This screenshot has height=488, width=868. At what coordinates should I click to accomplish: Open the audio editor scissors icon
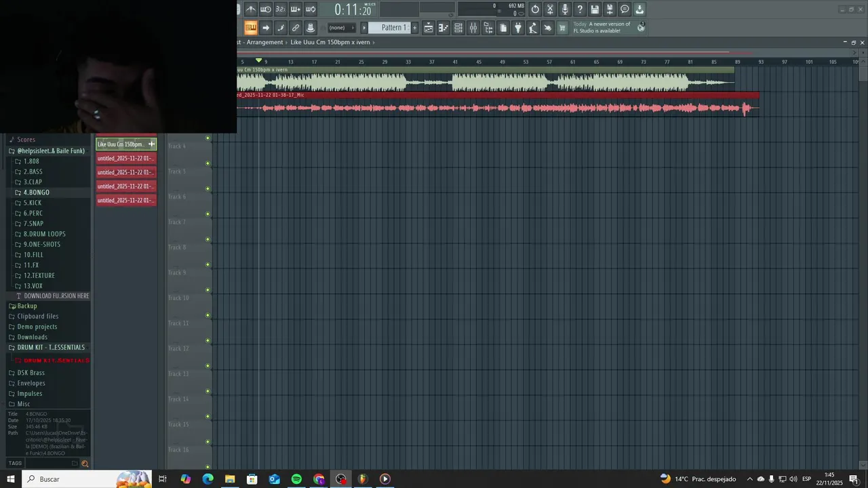coord(550,9)
